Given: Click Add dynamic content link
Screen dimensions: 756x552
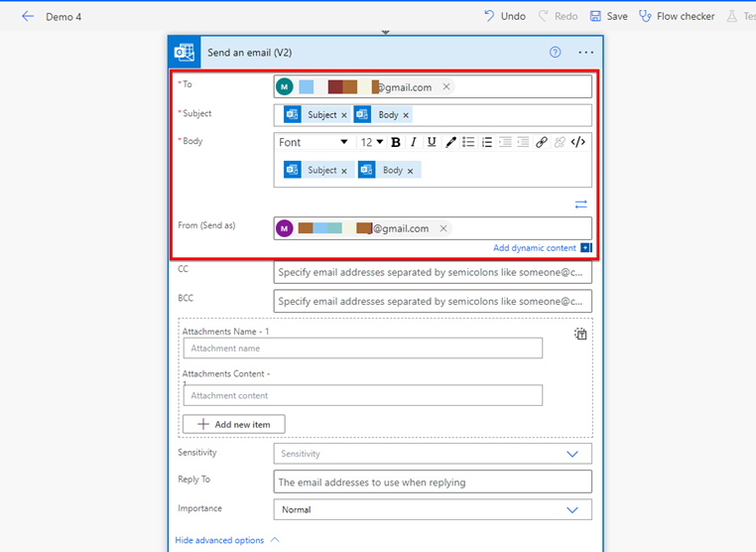Looking at the screenshot, I should 534,248.
